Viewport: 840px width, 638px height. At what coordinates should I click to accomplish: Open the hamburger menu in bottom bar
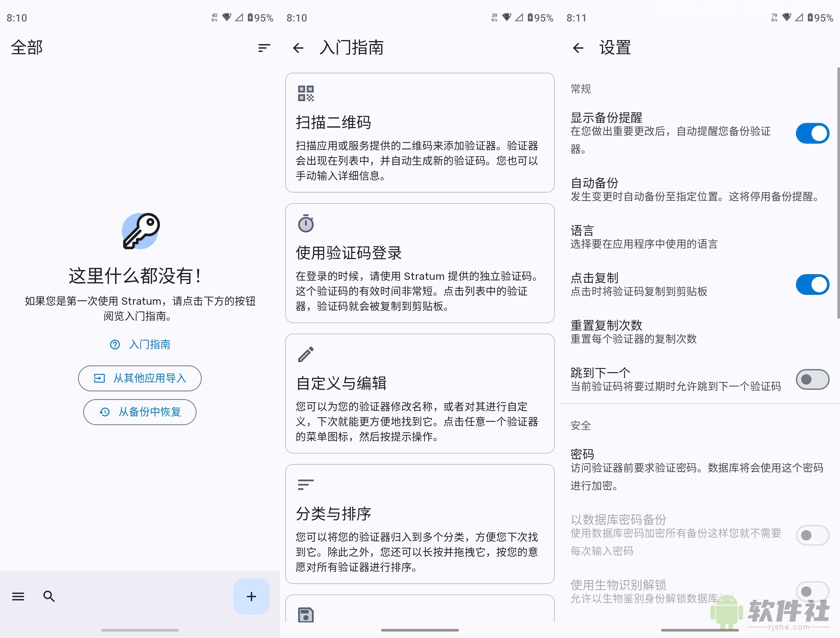(18, 596)
